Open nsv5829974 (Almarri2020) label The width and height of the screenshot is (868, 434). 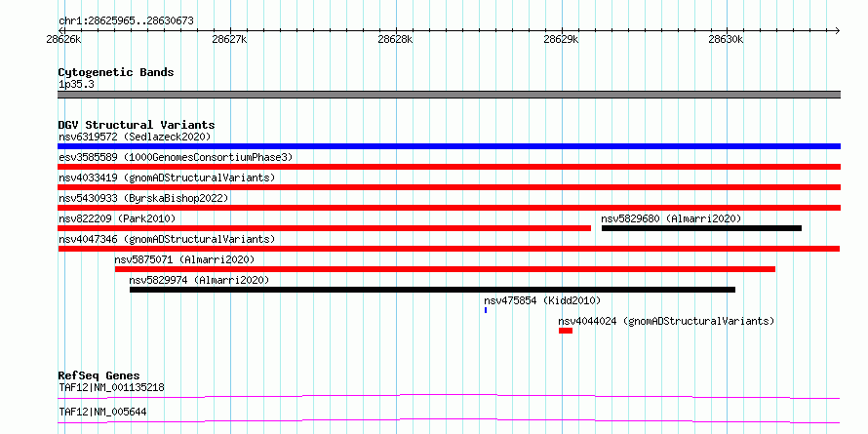(x=199, y=280)
